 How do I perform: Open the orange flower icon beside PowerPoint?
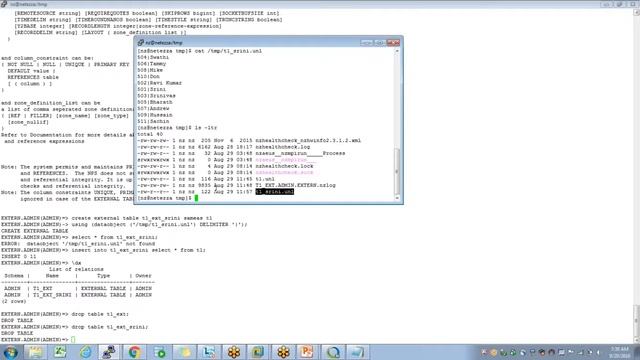[283, 352]
